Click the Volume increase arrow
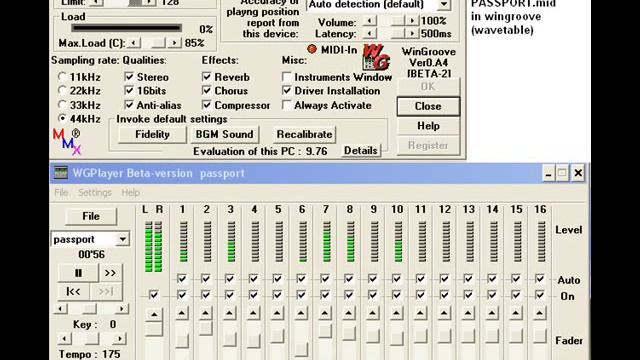Screen dimensions: 640x360 (412, 20)
